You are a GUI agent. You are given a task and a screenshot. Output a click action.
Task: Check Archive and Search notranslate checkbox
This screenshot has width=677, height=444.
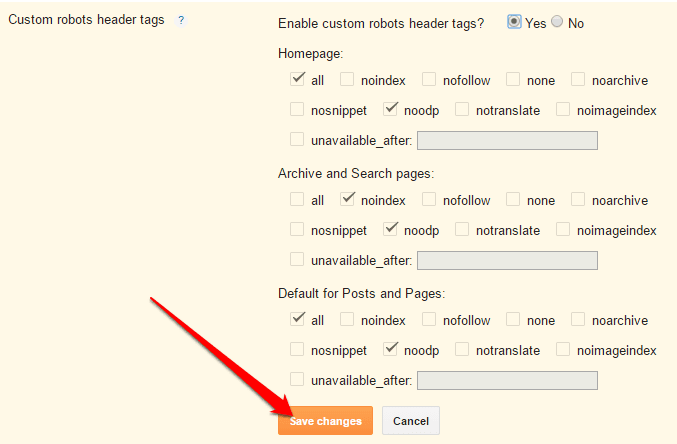point(462,229)
